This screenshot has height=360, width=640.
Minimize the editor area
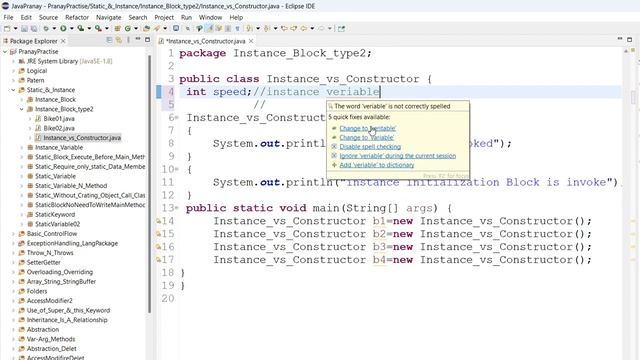[x=620, y=39]
